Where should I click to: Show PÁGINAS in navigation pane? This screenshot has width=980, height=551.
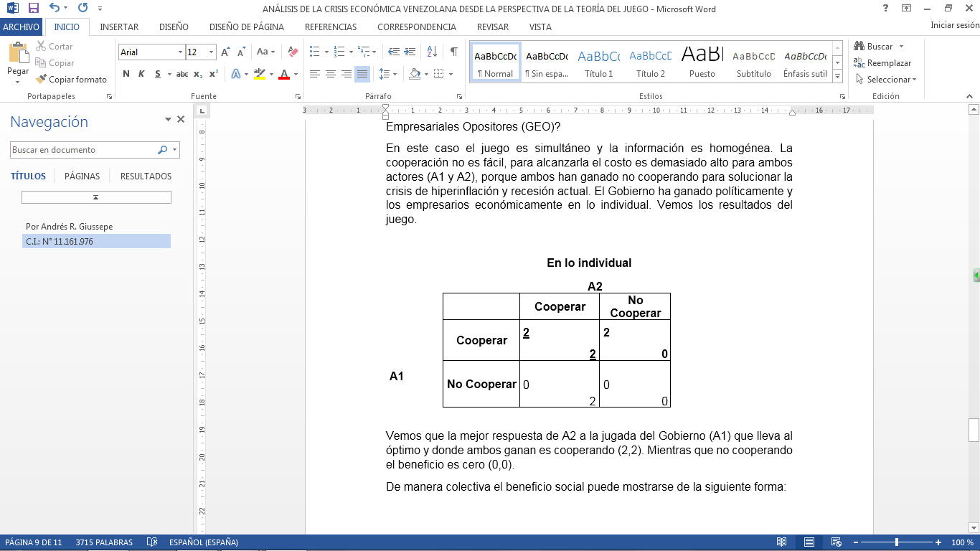point(83,176)
